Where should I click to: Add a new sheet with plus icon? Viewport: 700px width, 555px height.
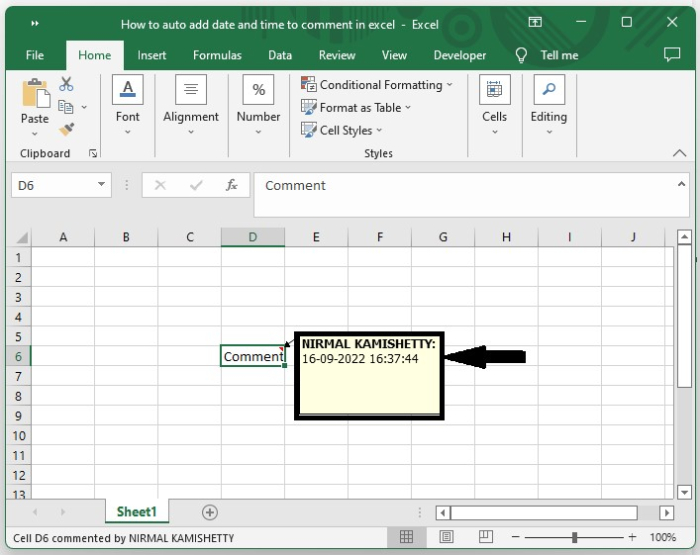(209, 512)
